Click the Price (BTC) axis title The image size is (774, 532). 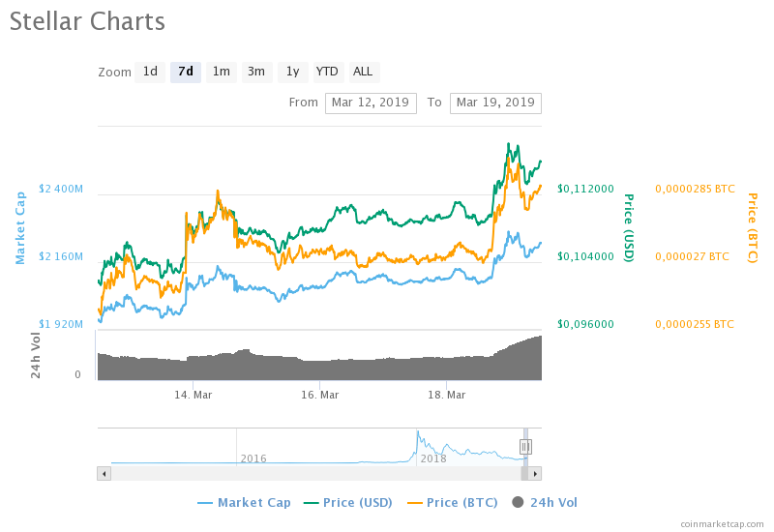pos(752,227)
